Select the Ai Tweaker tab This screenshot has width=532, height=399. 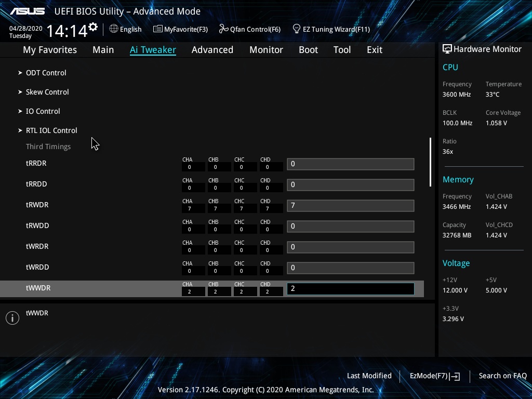153,50
